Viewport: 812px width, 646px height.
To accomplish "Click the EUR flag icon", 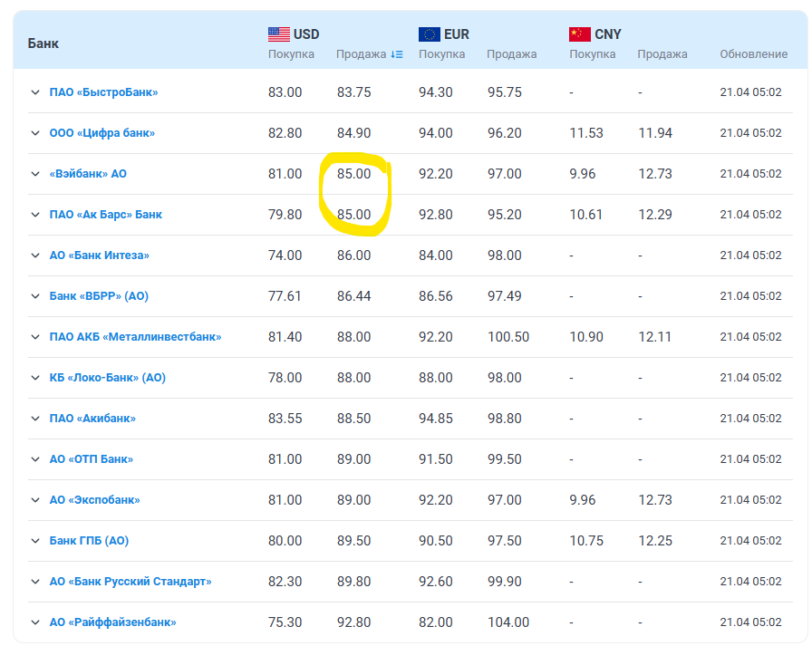I will pyautogui.click(x=430, y=34).
